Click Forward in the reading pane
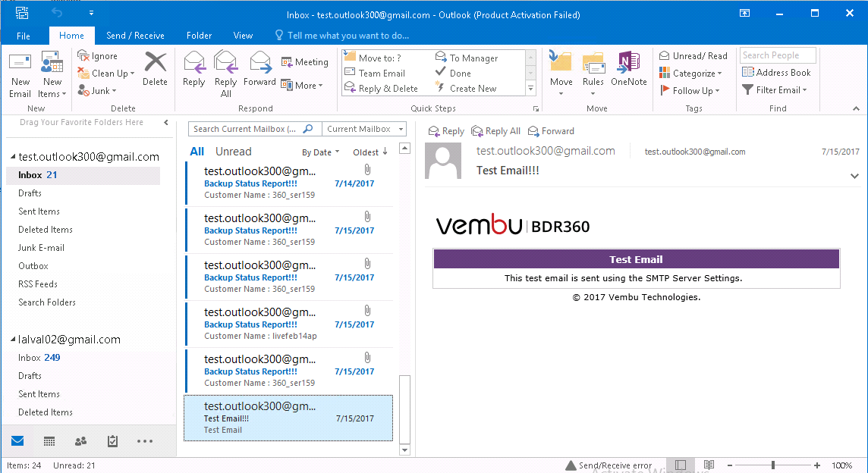 click(551, 131)
